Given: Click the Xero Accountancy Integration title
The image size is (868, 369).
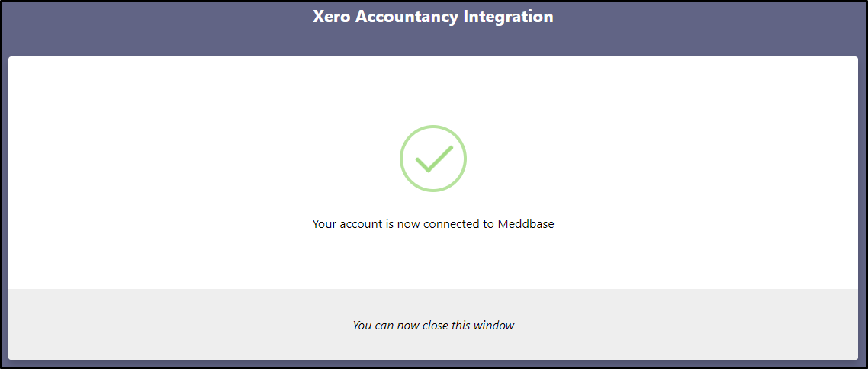Looking at the screenshot, I should tap(433, 17).
